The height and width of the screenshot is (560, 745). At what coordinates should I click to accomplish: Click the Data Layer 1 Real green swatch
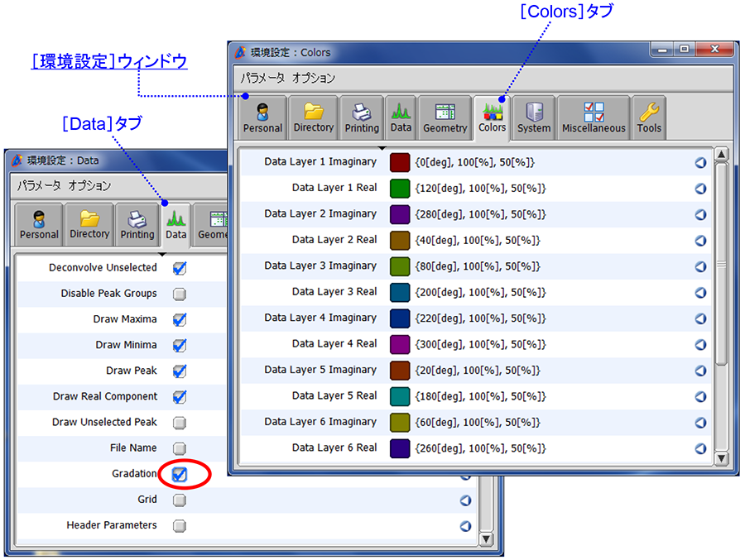tap(400, 188)
